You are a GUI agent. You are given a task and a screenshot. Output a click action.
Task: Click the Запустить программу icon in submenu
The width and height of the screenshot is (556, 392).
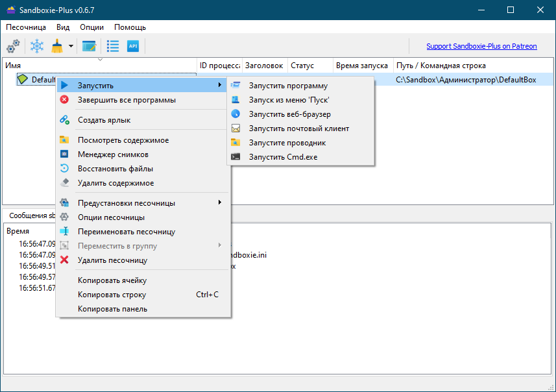(x=236, y=86)
